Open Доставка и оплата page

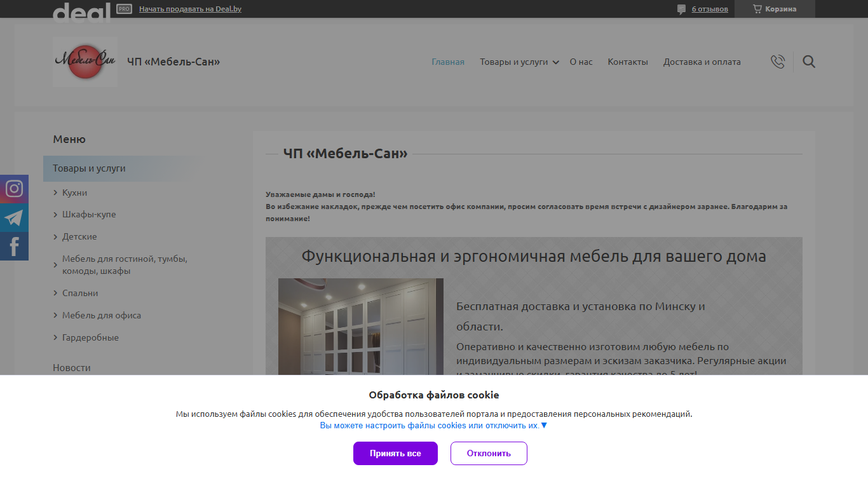coord(702,62)
